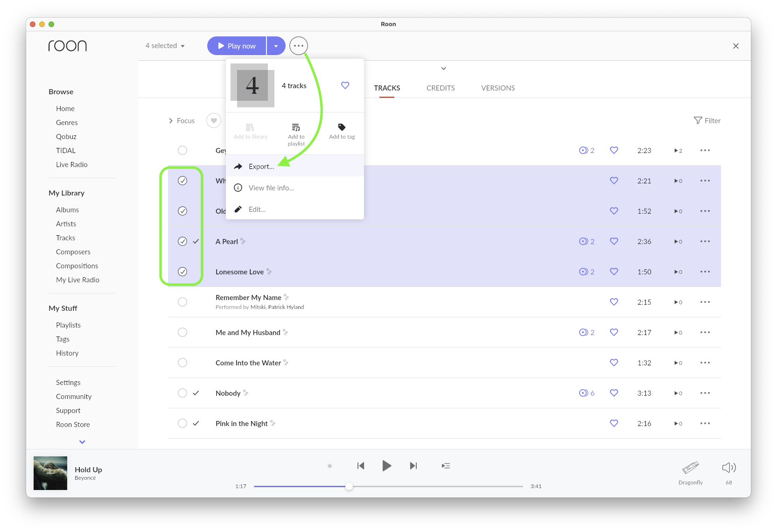This screenshot has height=532, width=777.
Task: Open versions indicator for Me and My Husband
Action: tap(587, 332)
